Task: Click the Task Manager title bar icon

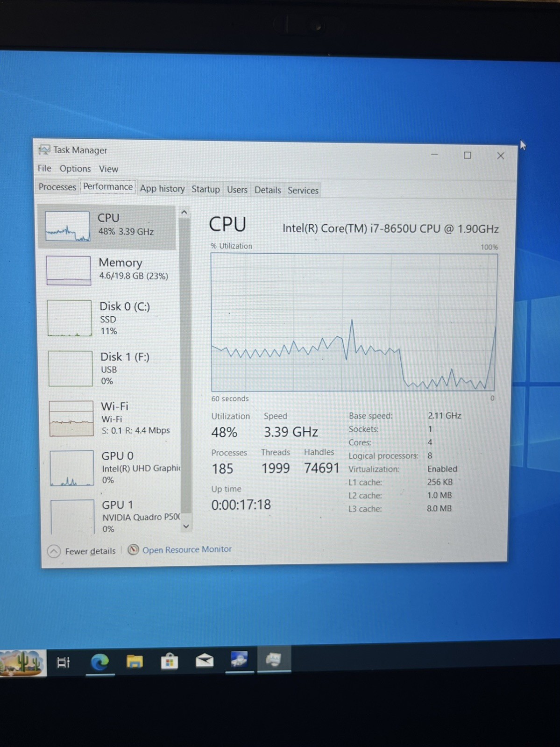Action: (44, 149)
